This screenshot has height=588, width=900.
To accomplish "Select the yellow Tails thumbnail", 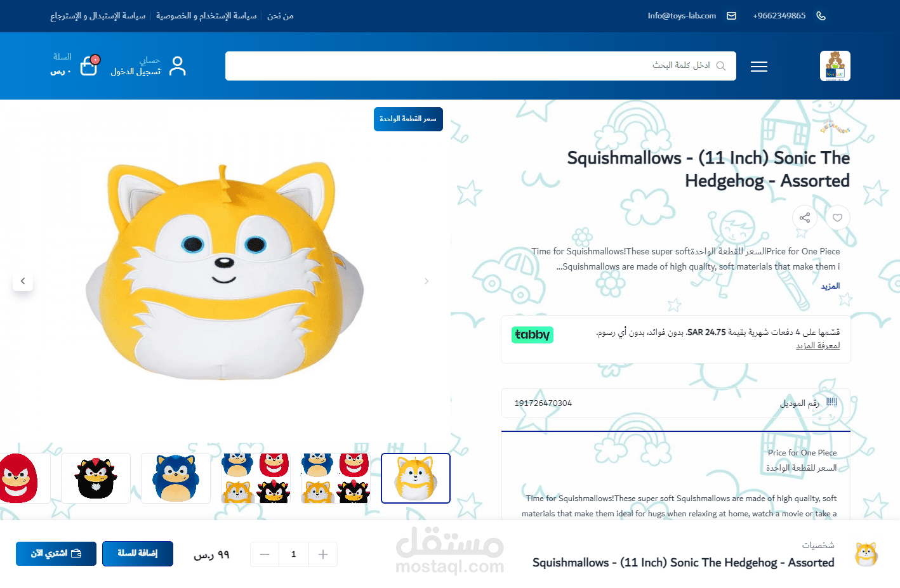I will click(416, 478).
